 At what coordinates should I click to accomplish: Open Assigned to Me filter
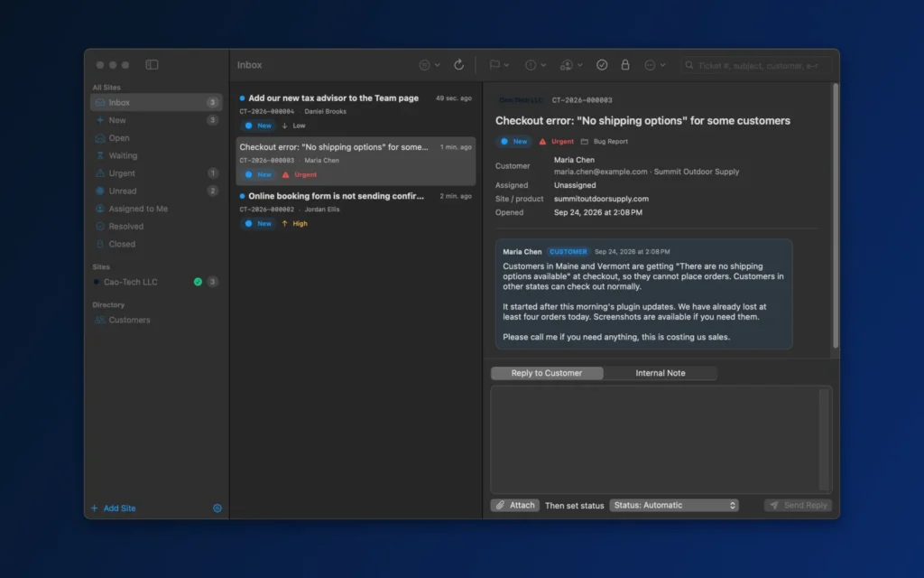156,209
